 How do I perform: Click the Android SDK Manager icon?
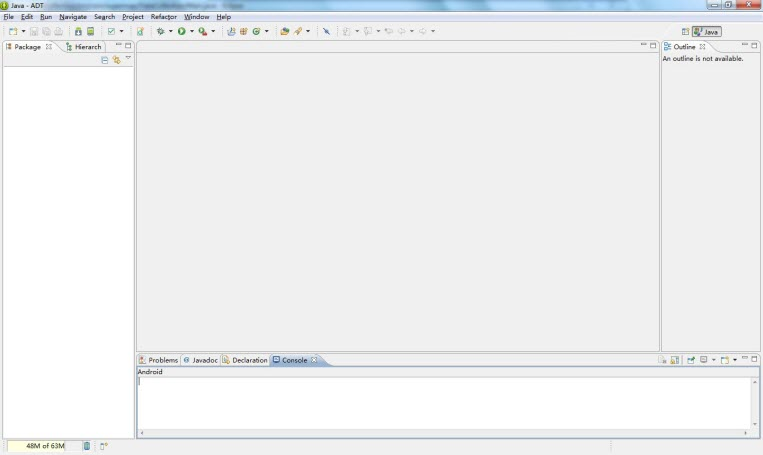[x=78, y=31]
